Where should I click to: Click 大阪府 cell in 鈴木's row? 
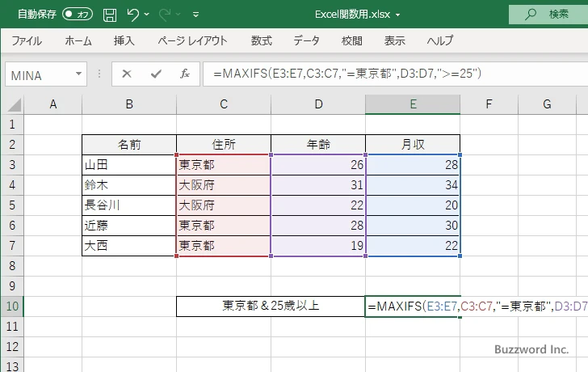(x=224, y=185)
